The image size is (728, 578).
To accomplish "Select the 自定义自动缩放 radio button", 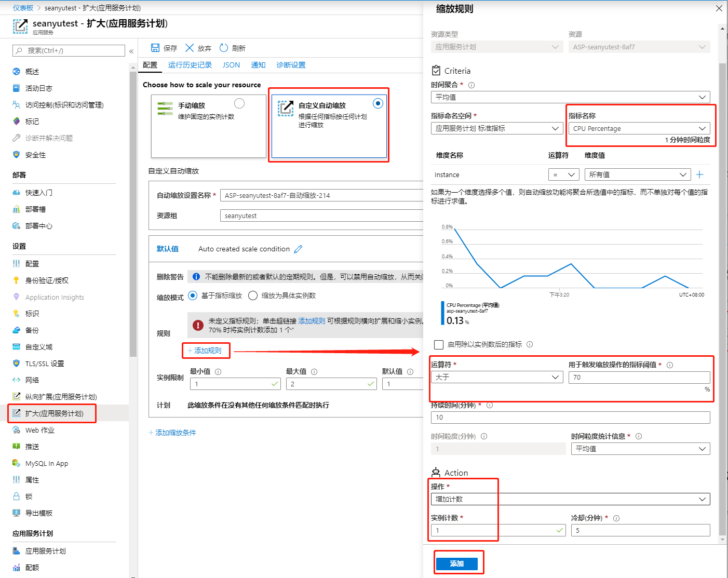I will pos(378,103).
